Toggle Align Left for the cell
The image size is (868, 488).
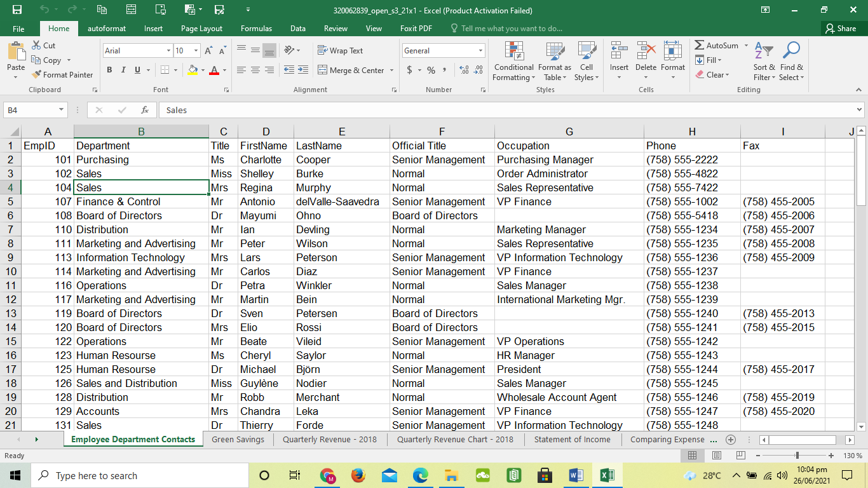pos(241,70)
